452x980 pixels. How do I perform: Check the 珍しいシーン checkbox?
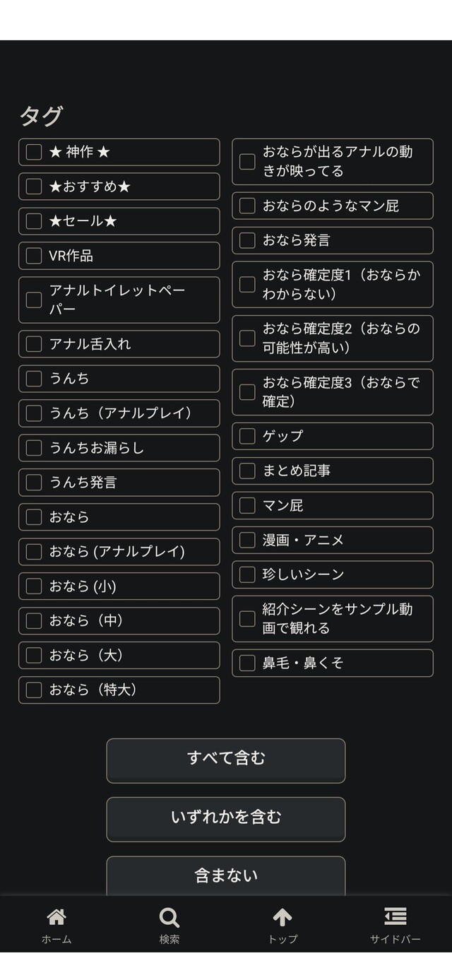[247, 574]
